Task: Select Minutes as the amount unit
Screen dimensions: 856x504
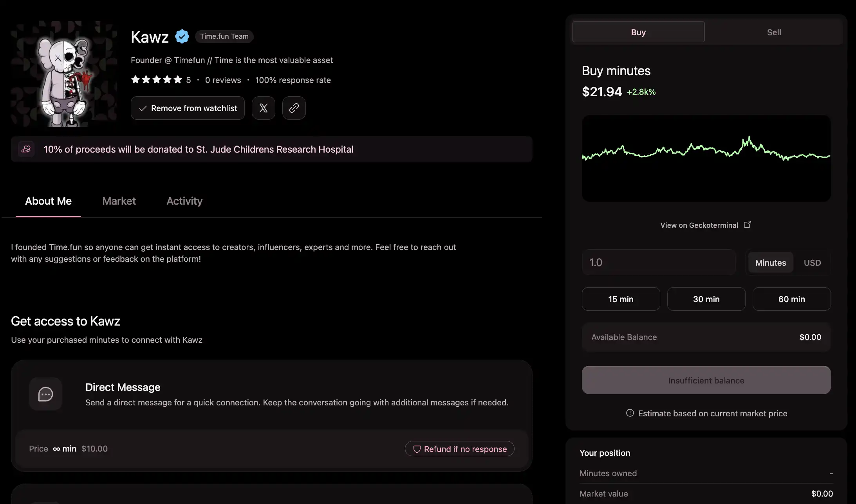Action: (770, 263)
